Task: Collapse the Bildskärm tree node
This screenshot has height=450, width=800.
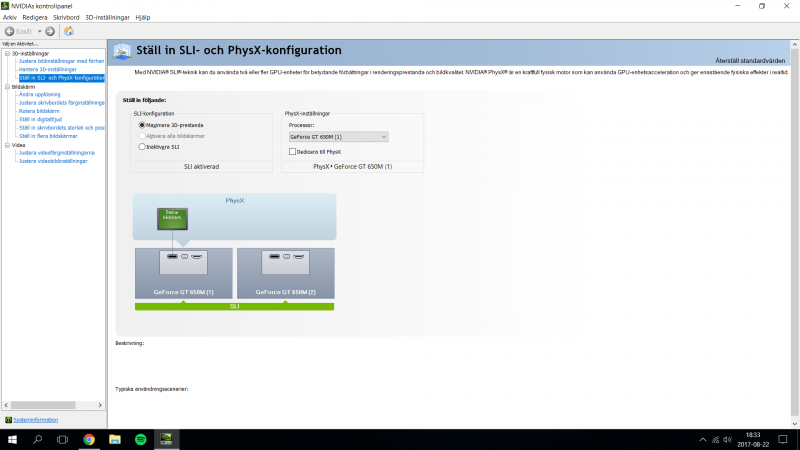Action: 7,87
